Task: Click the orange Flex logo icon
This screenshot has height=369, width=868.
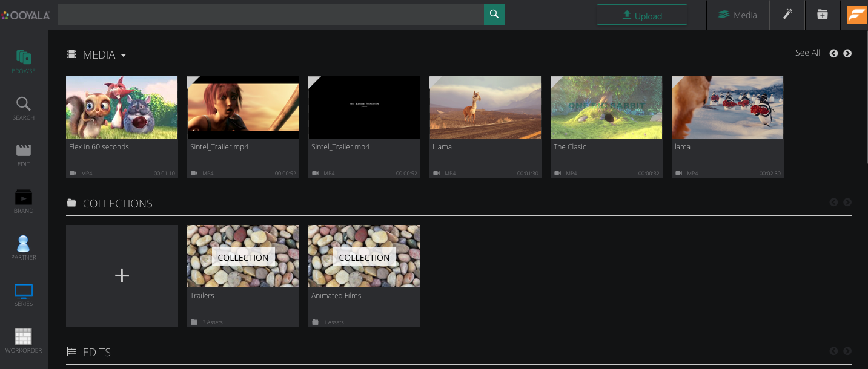Action: pyautogui.click(x=856, y=15)
